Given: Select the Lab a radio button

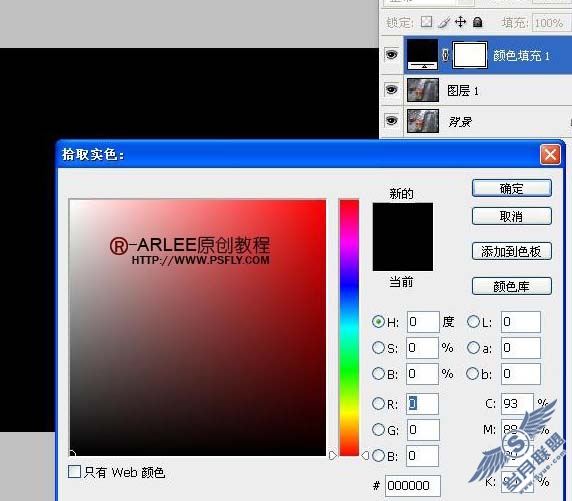Looking at the screenshot, I should click(473, 347).
